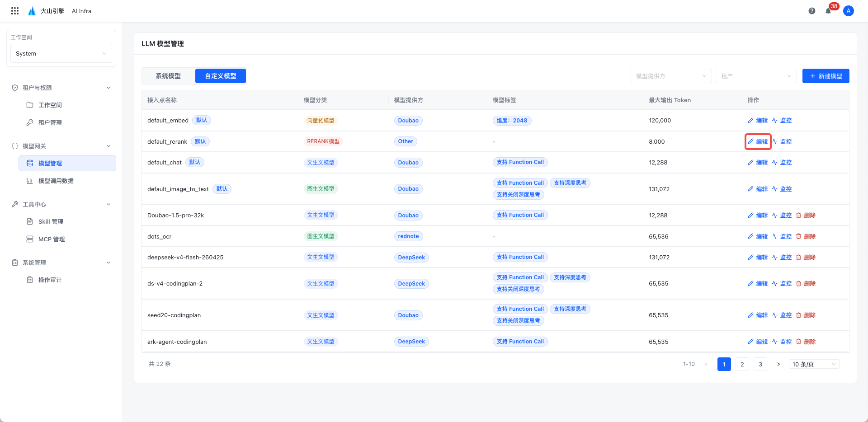Screen dimensions: 868x422
Task: Monitor the ark-agent-codingplan model
Action: point(782,342)
